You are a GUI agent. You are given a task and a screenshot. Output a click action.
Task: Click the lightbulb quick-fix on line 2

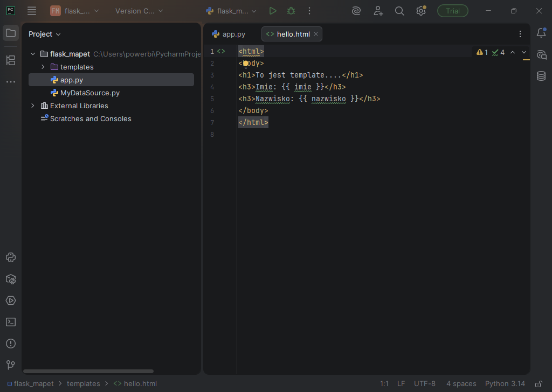click(246, 64)
